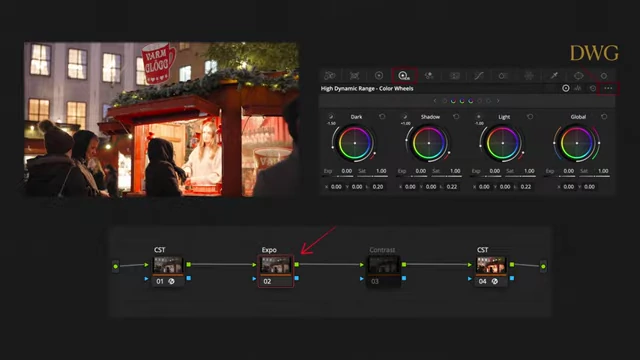The height and width of the screenshot is (360, 640).
Task: Select node 02 labeled Expo
Action: 276,271
